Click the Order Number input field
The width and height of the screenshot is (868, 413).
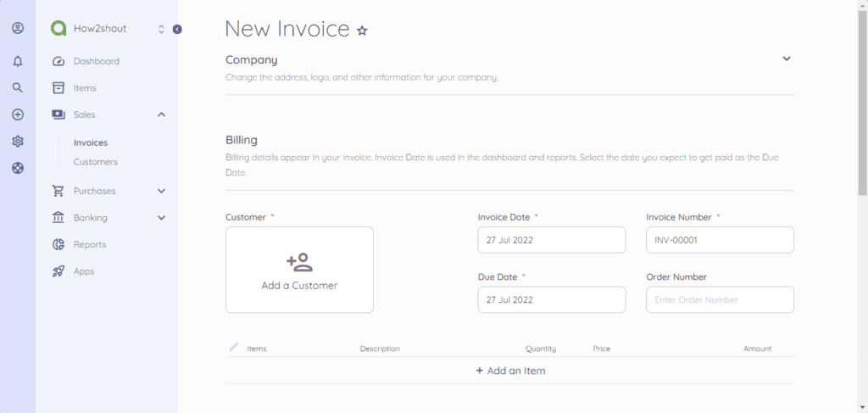[x=720, y=299]
